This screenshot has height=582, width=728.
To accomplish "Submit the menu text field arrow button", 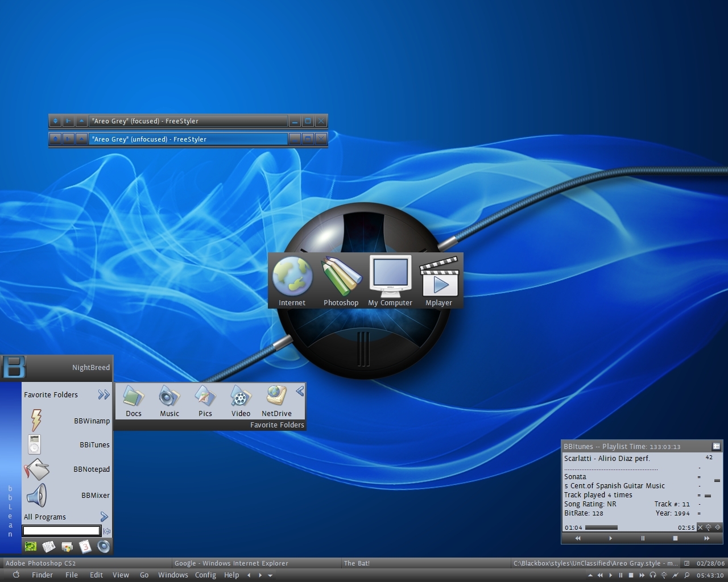I will (x=107, y=531).
